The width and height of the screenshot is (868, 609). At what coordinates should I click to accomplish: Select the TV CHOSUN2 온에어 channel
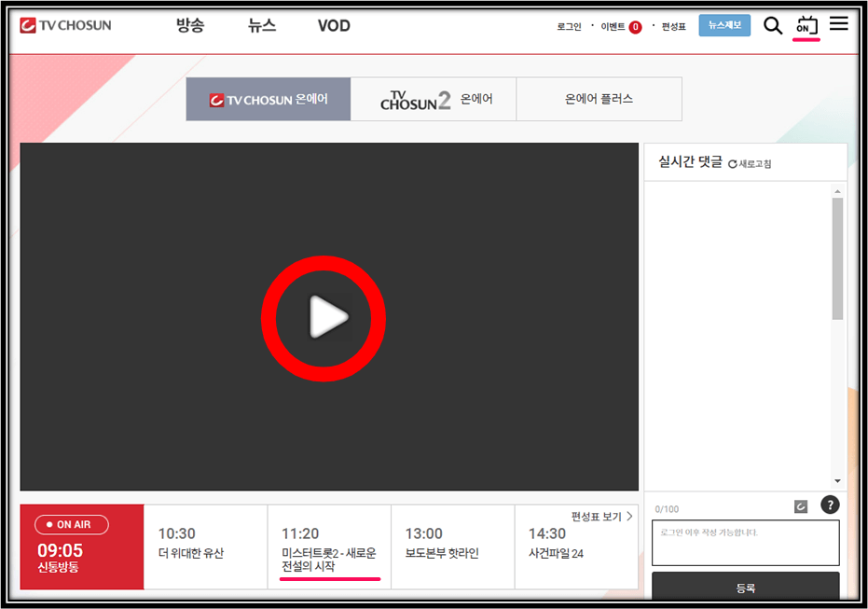pyautogui.click(x=433, y=98)
